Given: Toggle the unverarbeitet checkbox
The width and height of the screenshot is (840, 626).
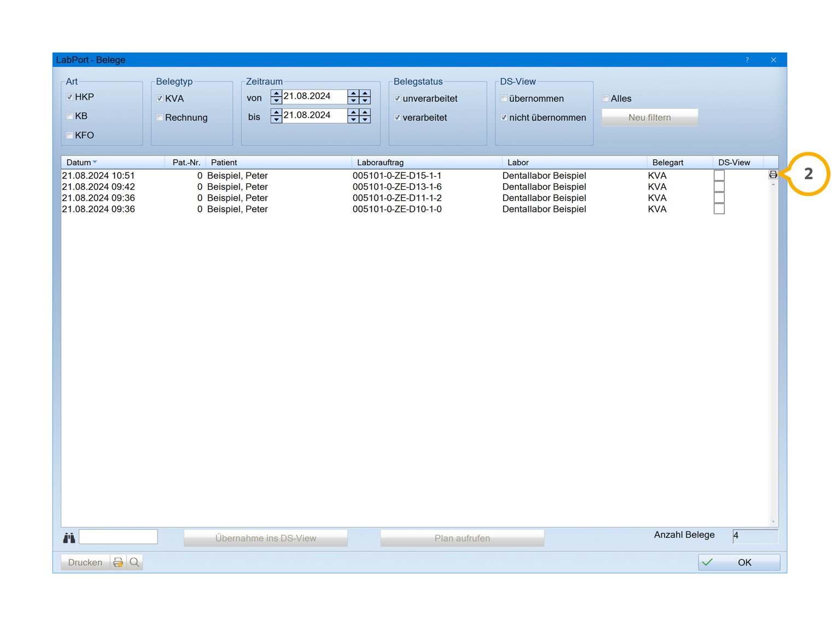Looking at the screenshot, I should 397,98.
